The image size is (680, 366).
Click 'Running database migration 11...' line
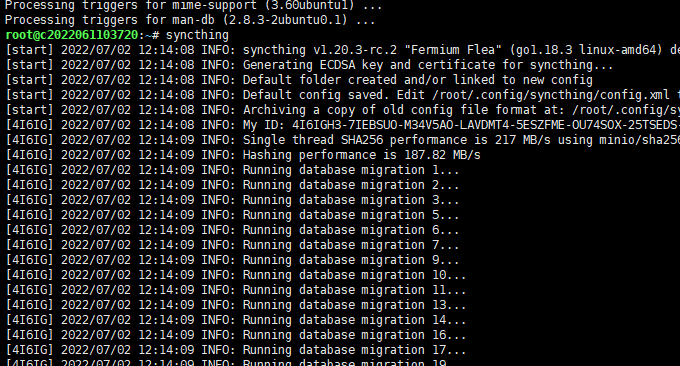click(x=235, y=290)
